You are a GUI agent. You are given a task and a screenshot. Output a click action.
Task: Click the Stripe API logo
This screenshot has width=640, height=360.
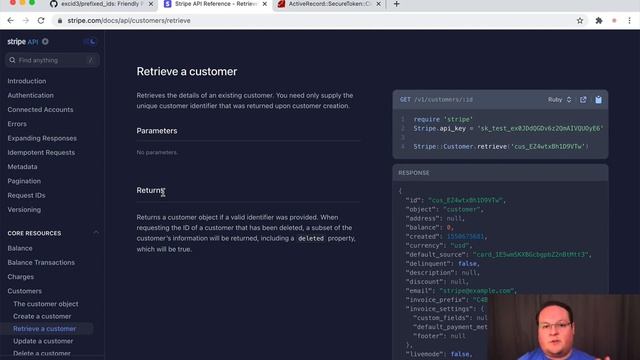(22, 42)
